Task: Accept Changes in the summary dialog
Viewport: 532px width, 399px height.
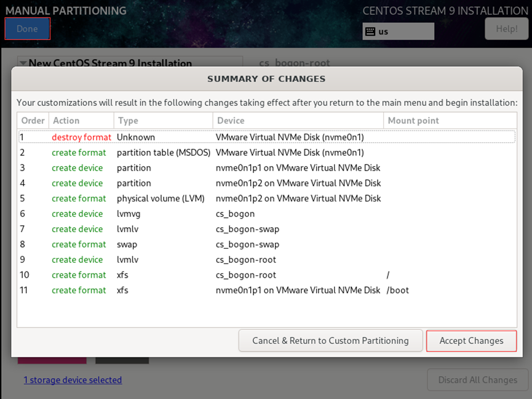Action: (x=471, y=341)
